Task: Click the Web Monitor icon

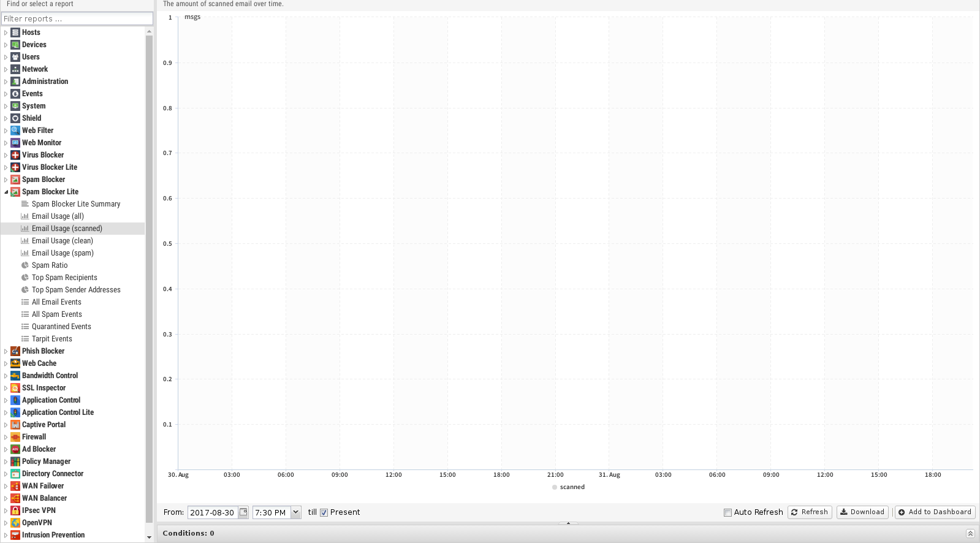Action: pyautogui.click(x=15, y=143)
